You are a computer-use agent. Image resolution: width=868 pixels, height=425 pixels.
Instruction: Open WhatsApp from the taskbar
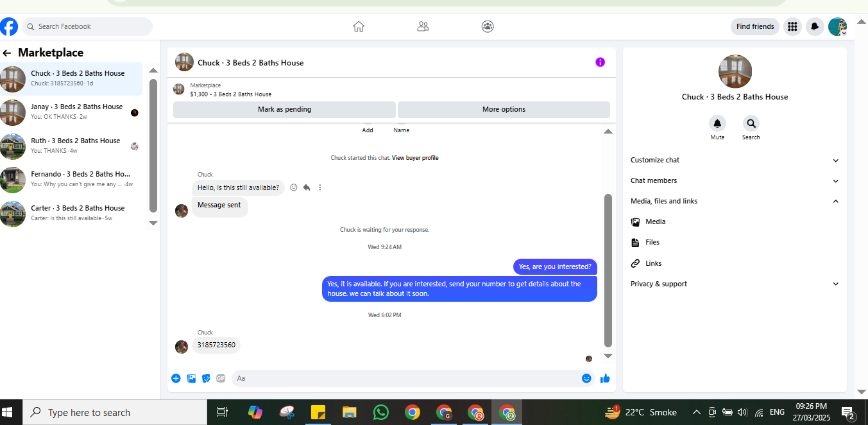(381, 412)
